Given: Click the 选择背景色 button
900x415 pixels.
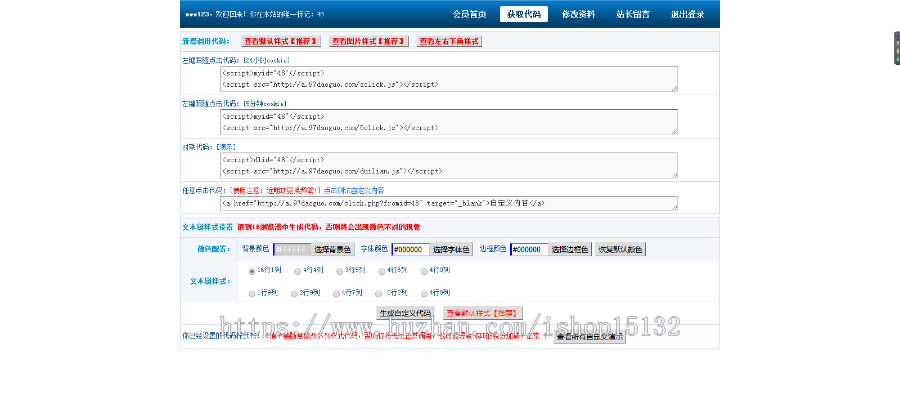Looking at the screenshot, I should coord(333,250).
